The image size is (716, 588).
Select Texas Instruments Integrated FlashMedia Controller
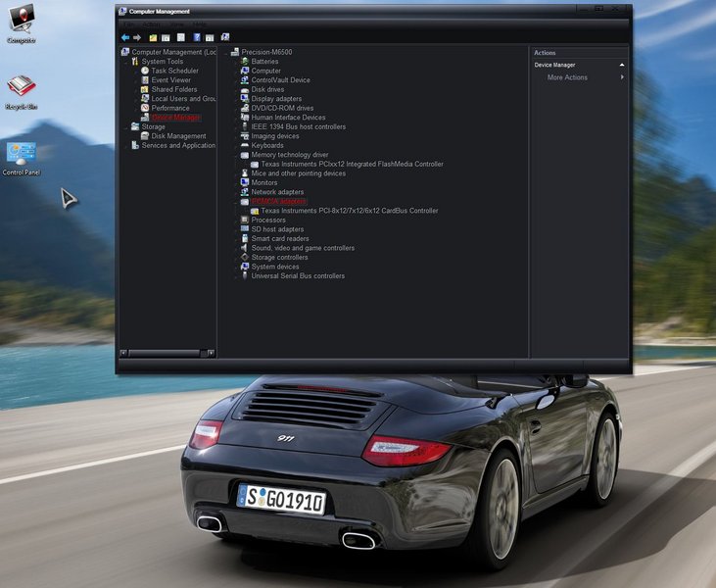point(352,165)
